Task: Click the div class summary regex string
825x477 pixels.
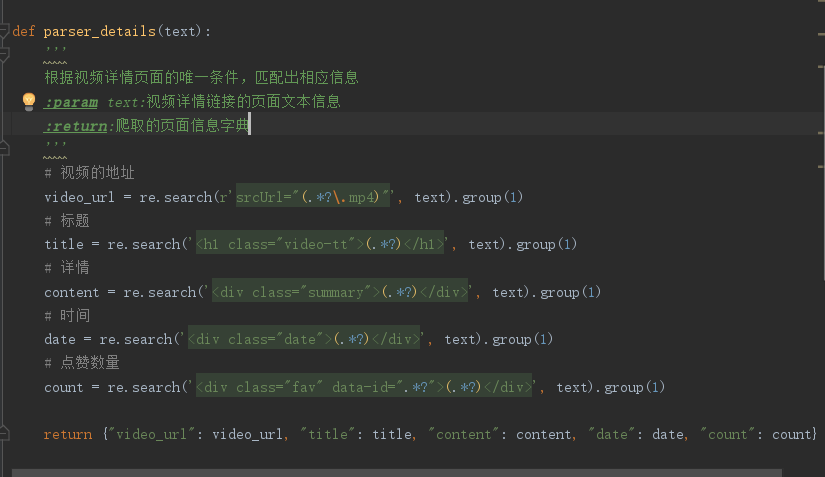Action: [x=340, y=292]
